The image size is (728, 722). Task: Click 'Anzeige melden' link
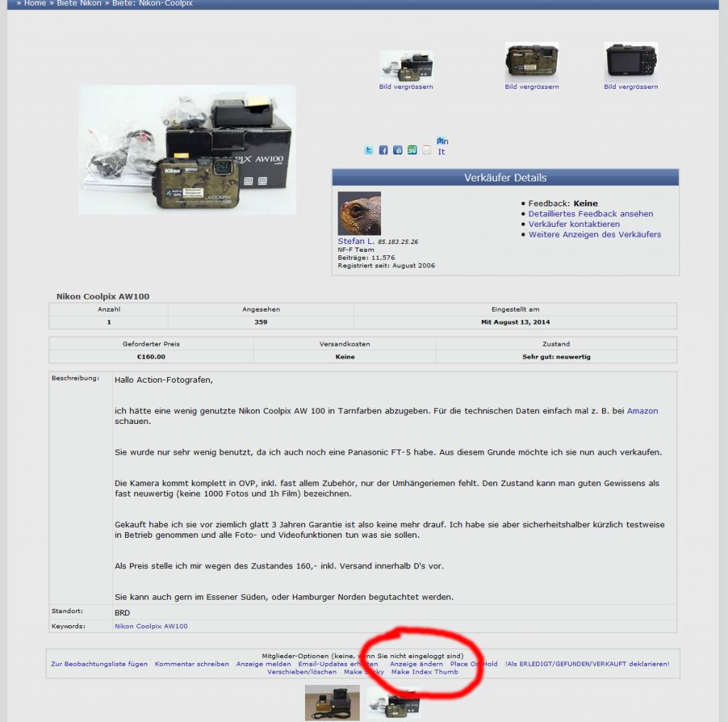tap(263, 664)
